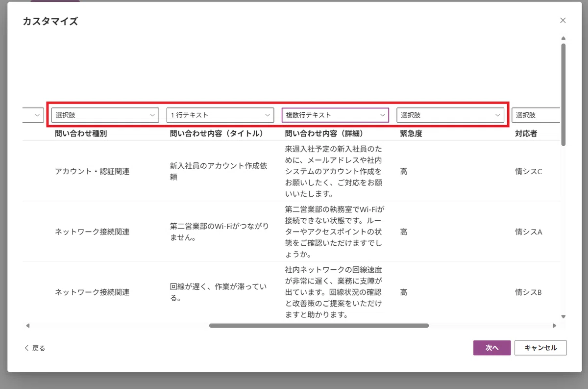Select the 問い合わせ内容（タイトル） column header
Viewport: 588px width, 389px height.
click(217, 133)
